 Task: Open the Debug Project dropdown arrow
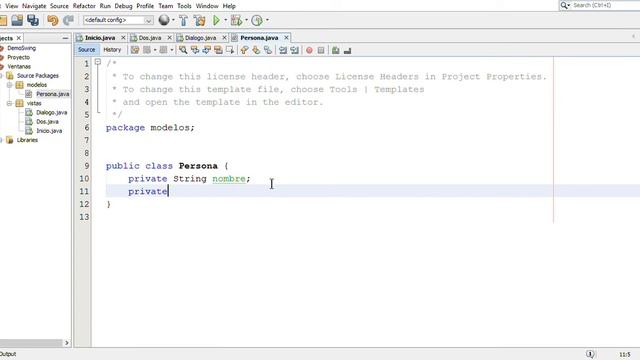(246, 20)
